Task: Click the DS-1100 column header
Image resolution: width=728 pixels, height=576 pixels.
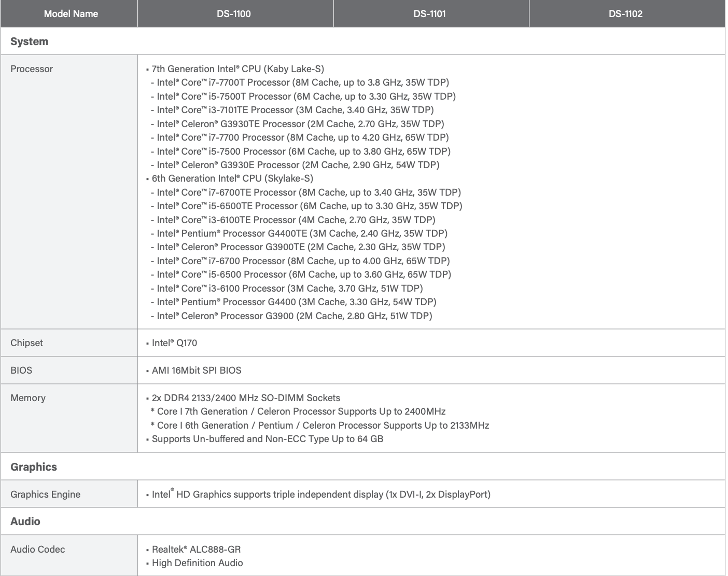Action: 234,14
